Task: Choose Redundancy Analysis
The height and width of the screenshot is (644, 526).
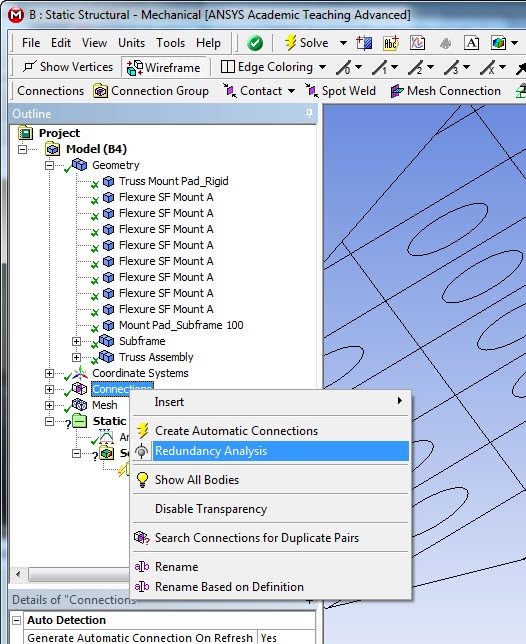Action: coord(271,451)
